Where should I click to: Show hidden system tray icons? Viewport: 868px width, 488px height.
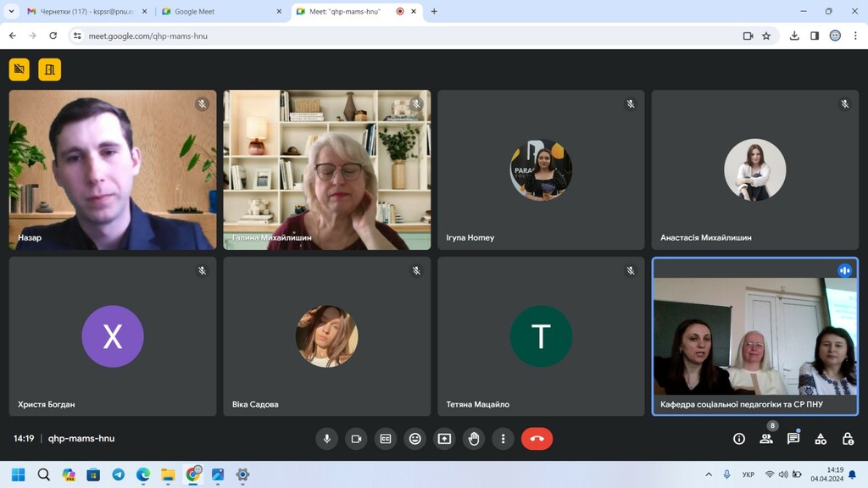click(x=709, y=474)
